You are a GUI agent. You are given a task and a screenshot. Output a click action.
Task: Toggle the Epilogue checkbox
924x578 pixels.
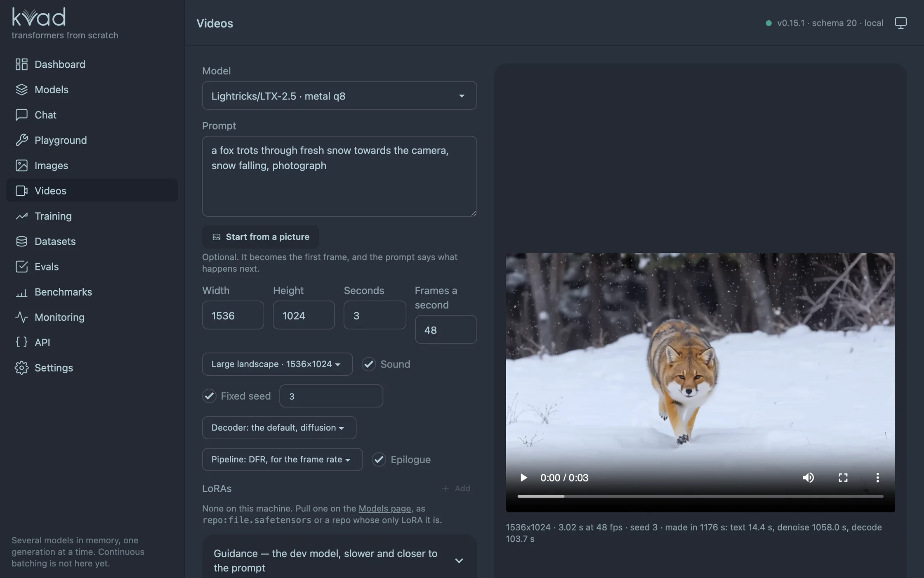tap(379, 460)
